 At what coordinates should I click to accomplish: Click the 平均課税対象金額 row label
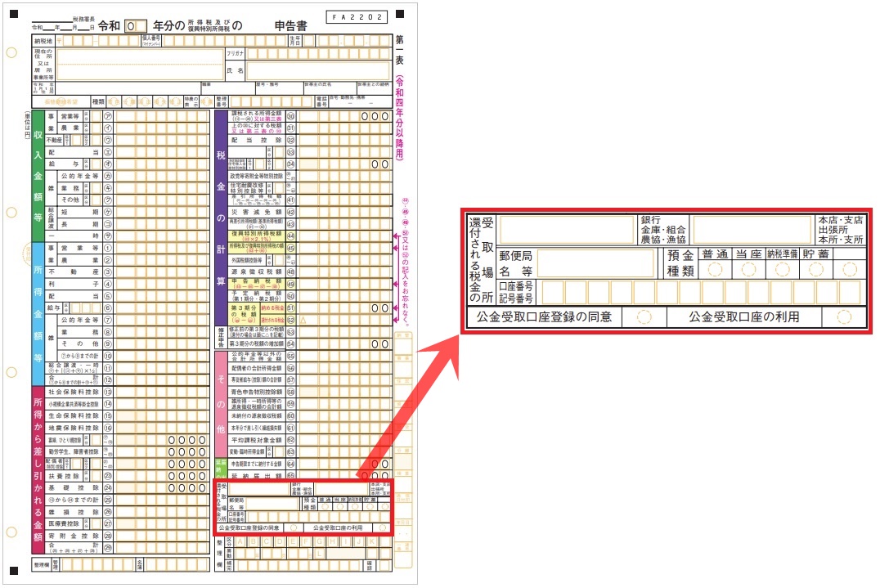pos(257,441)
